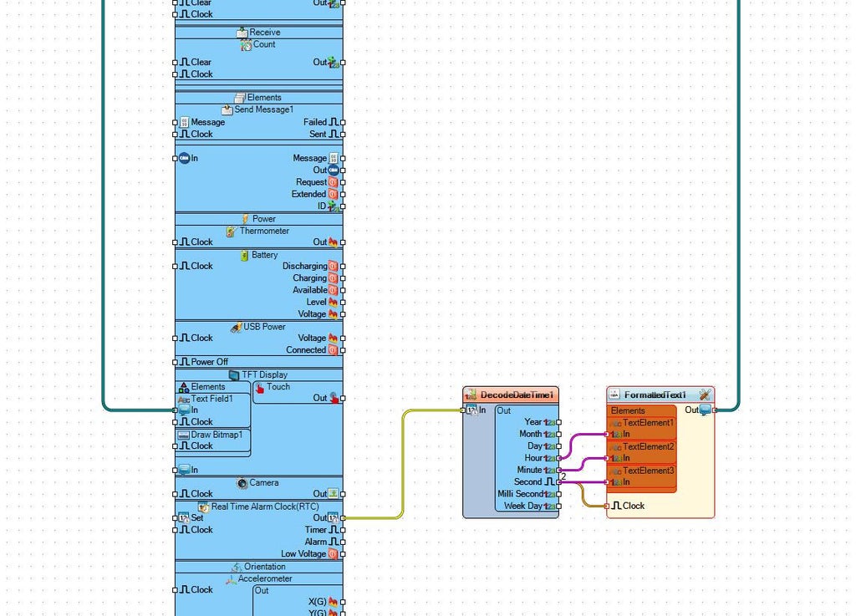The height and width of the screenshot is (616, 856).
Task: Click the Power Off clock pin
Action: pos(176,362)
